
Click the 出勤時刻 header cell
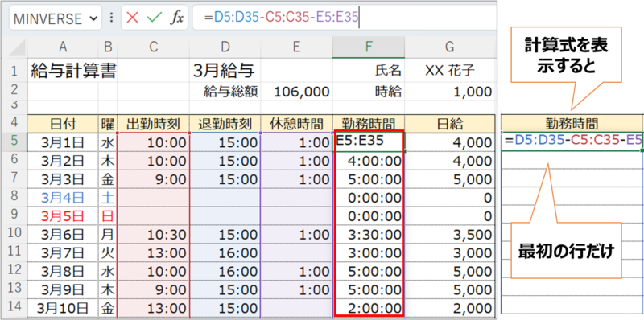(154, 124)
